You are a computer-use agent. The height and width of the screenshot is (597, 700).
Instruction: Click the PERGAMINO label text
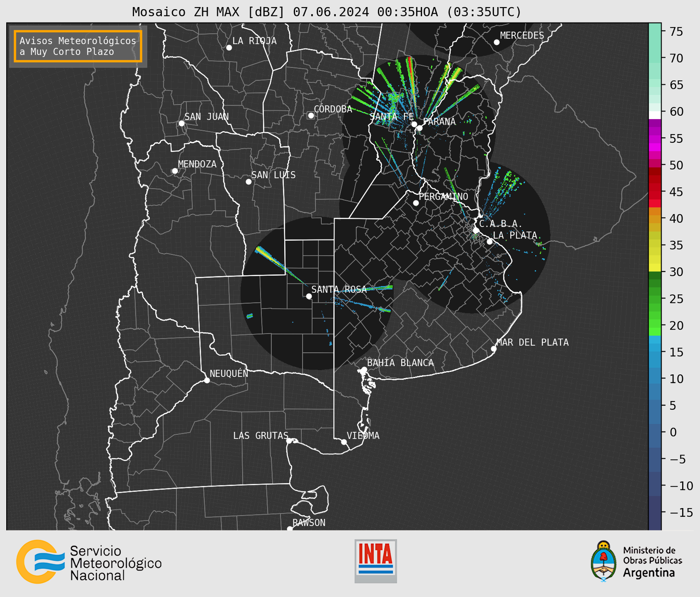443,196
